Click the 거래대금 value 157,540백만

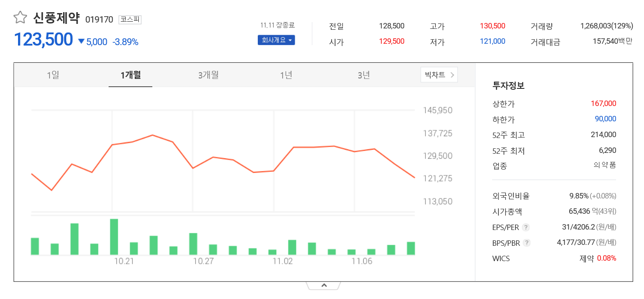[x=613, y=41]
